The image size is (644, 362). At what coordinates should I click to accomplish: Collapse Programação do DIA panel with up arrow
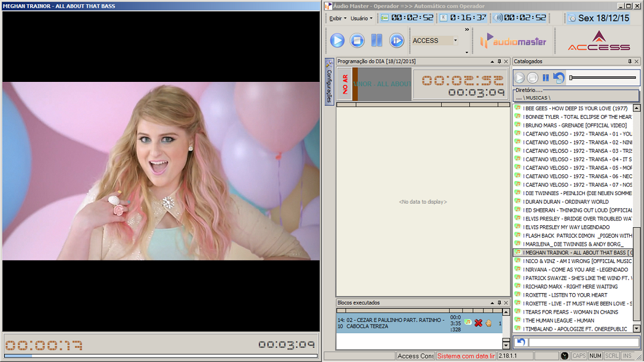click(x=492, y=62)
